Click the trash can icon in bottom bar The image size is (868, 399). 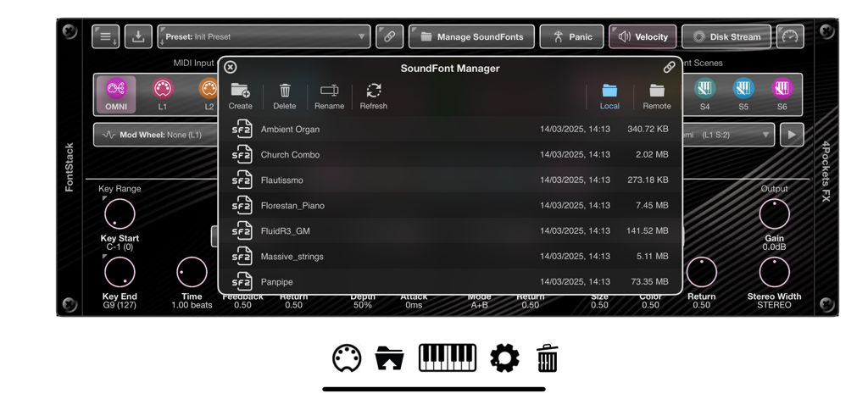click(x=548, y=358)
